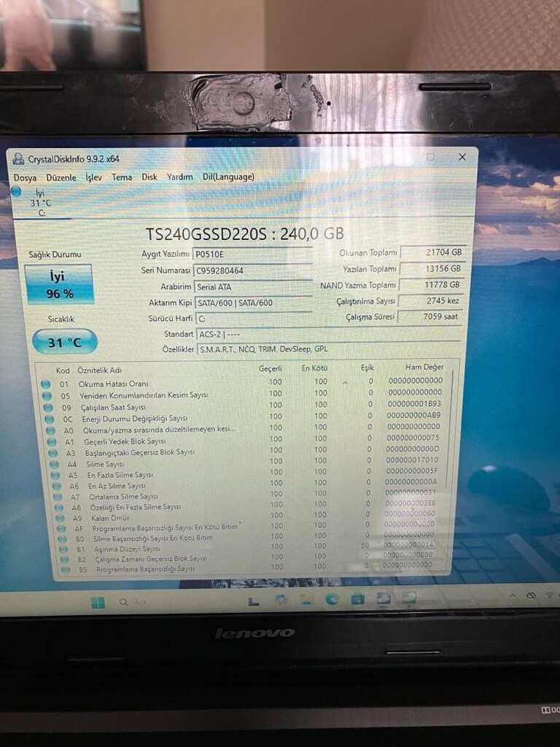
Task: Open the Disk menu
Action: [x=149, y=177]
